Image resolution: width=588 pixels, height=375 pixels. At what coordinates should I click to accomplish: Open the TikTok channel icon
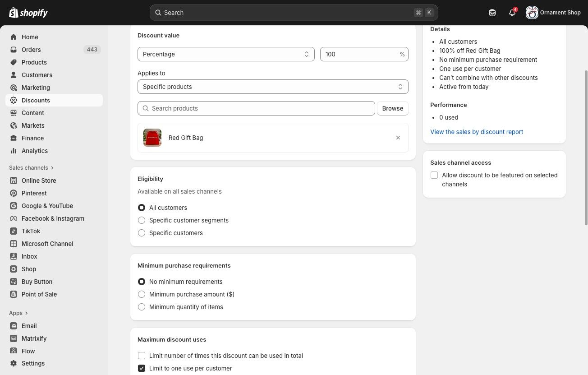[14, 231]
